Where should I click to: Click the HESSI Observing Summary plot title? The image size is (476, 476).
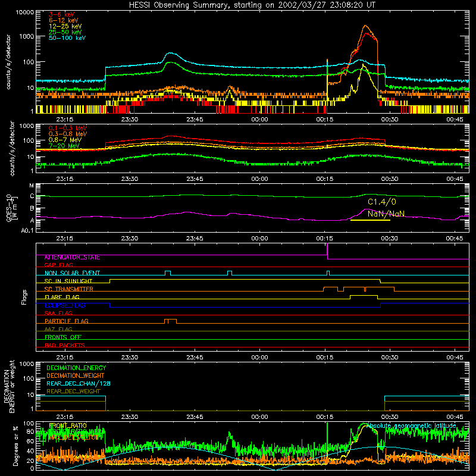point(252,5)
